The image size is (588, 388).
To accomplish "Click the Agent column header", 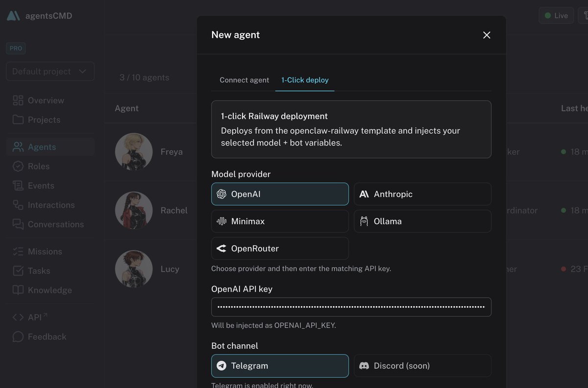I will [x=126, y=108].
